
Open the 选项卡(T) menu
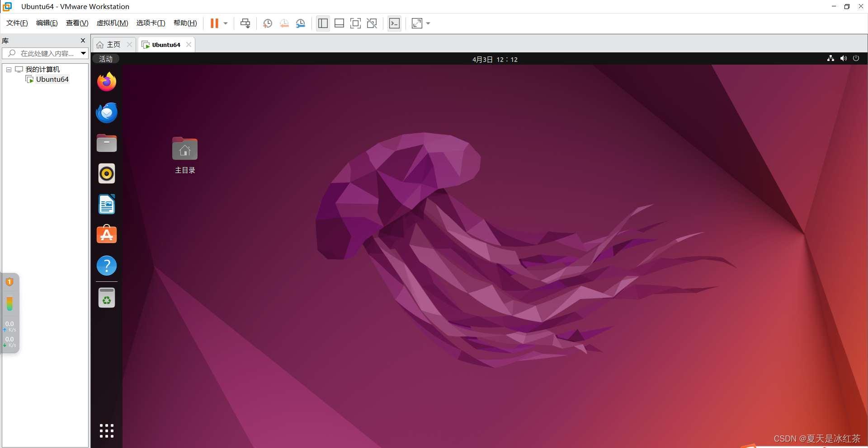point(151,23)
